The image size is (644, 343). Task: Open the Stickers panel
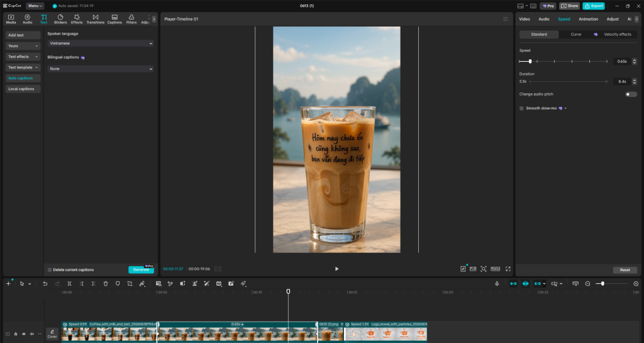coord(60,19)
